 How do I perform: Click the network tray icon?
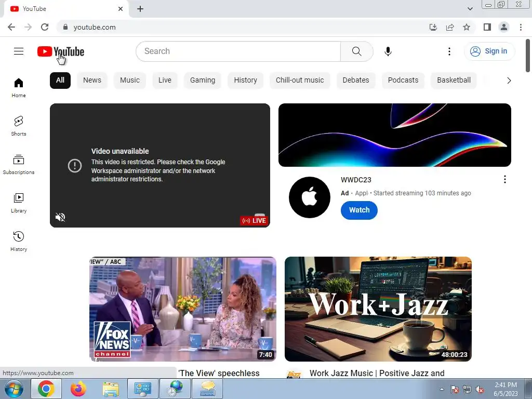pyautogui.click(x=467, y=390)
